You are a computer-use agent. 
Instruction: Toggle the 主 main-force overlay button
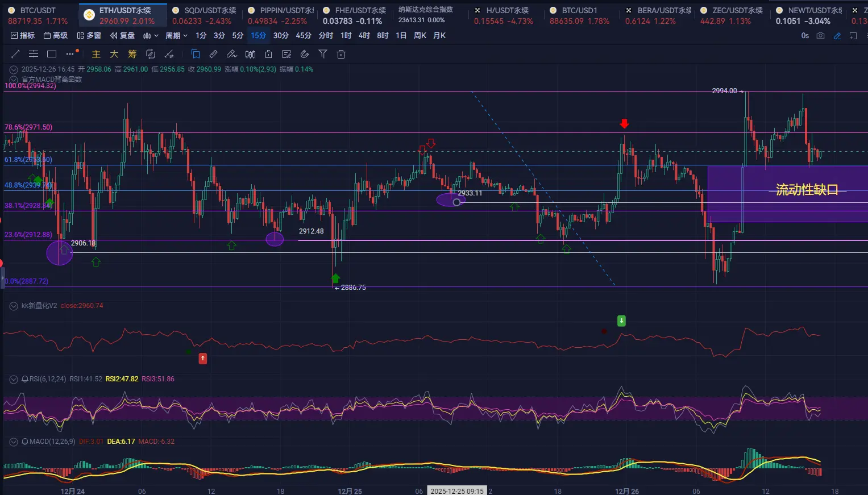coord(96,54)
